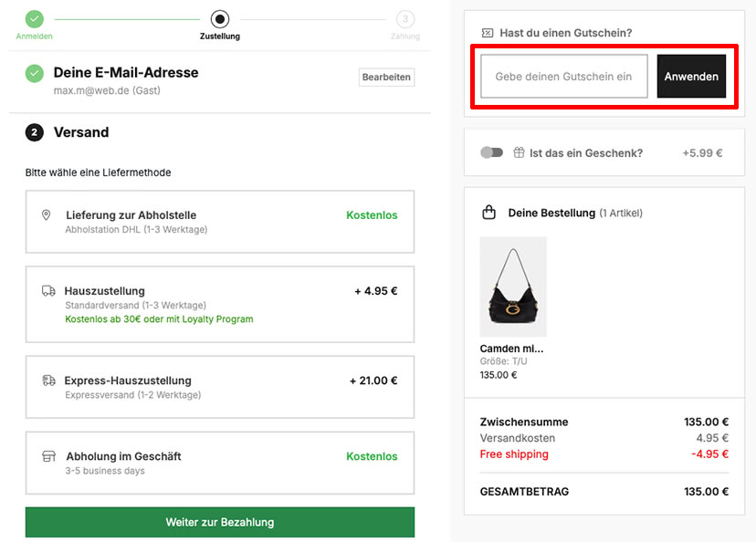
Task: Click '3-5 business days' subtitle
Action: (x=105, y=471)
